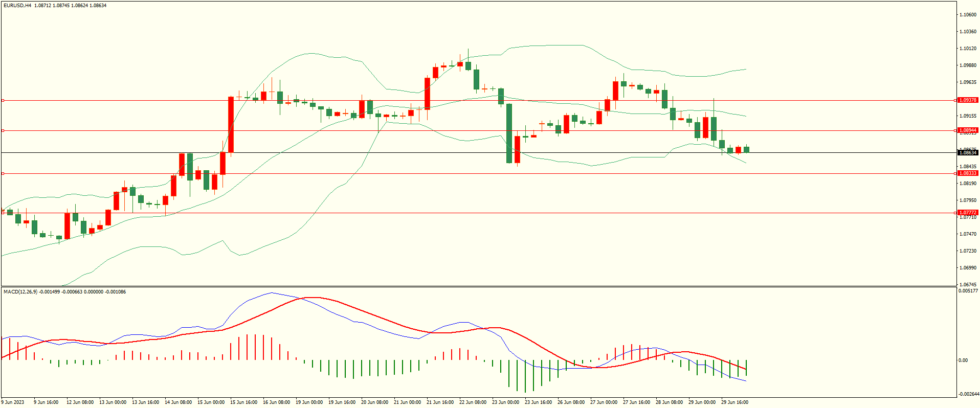Click the 23 Jun 16:00 time label
980x408 pixels.
(539, 402)
